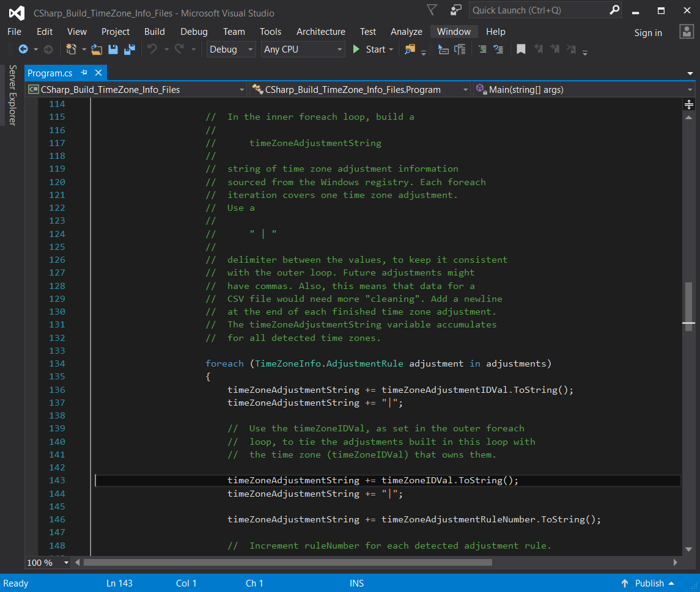
Task: Expand the Any CPU platform dropdown
Action: point(303,49)
